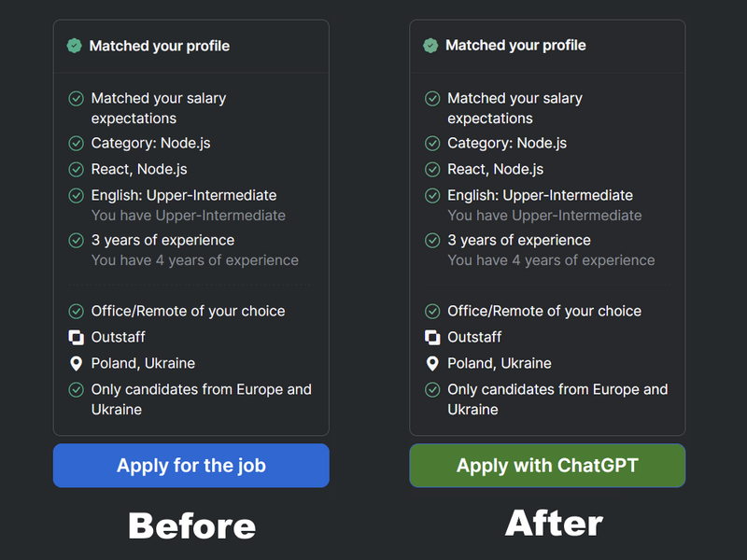Click the Office/Remote check icon in the After card
Screen dimensions: 747x560
(x=432, y=311)
